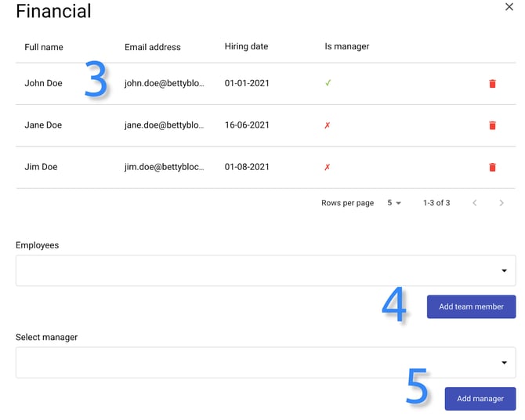Go to next page of table
This screenshot has height=420, width=525.
tap(501, 203)
